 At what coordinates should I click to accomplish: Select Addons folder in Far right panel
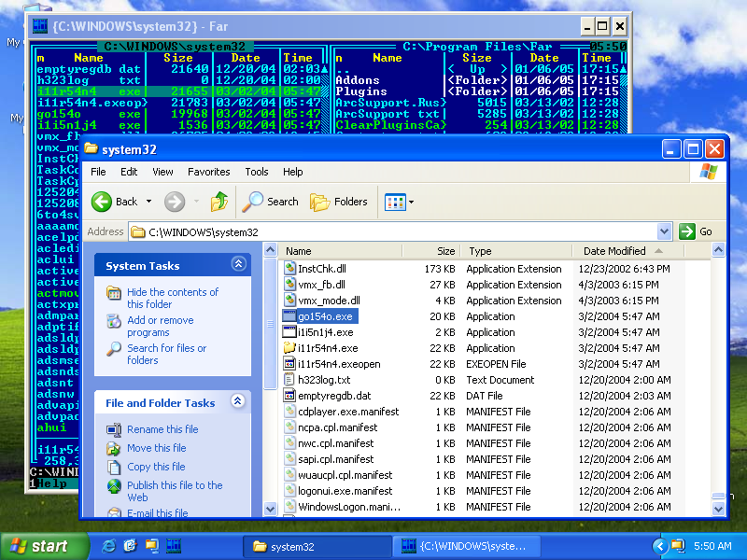point(358,80)
